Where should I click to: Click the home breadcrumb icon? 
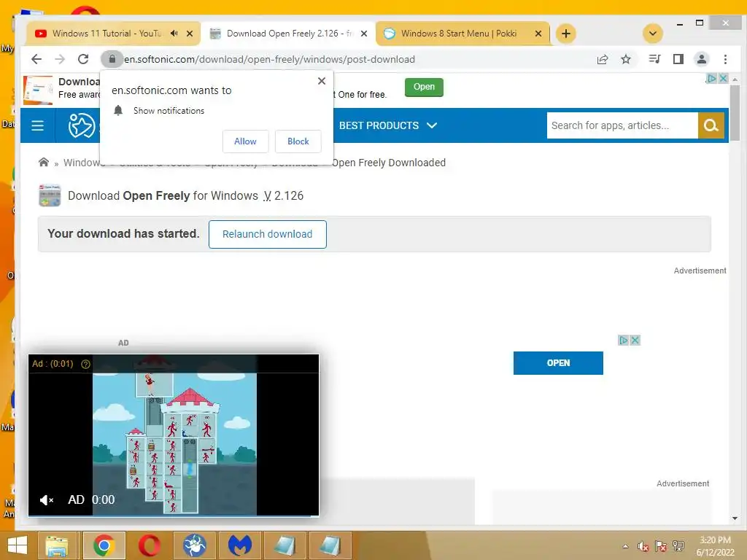pyautogui.click(x=44, y=163)
